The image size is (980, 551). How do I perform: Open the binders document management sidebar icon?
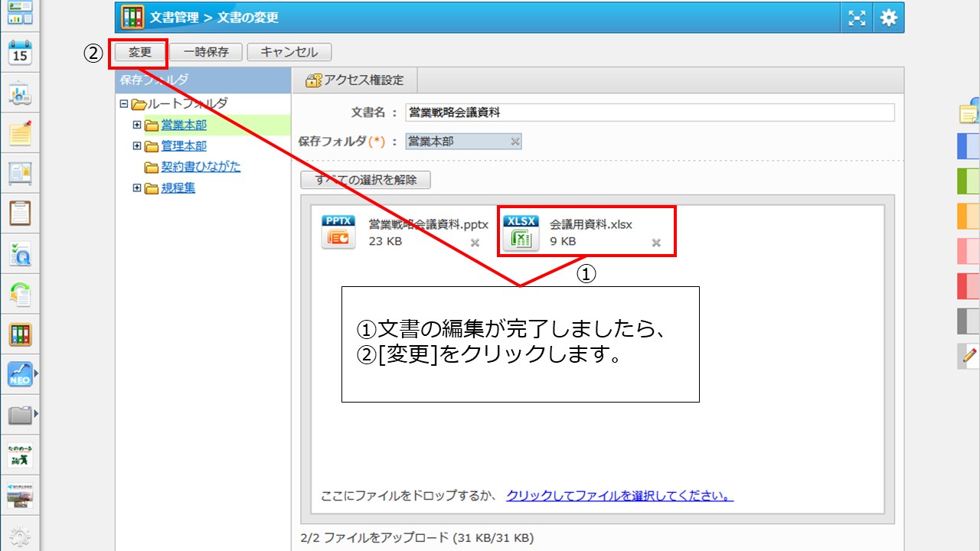(20, 334)
